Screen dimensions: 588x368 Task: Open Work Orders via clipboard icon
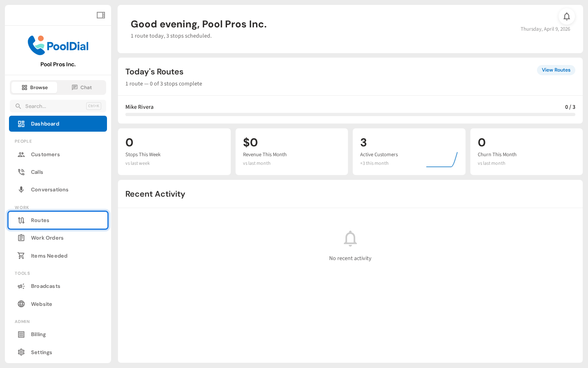(21, 238)
